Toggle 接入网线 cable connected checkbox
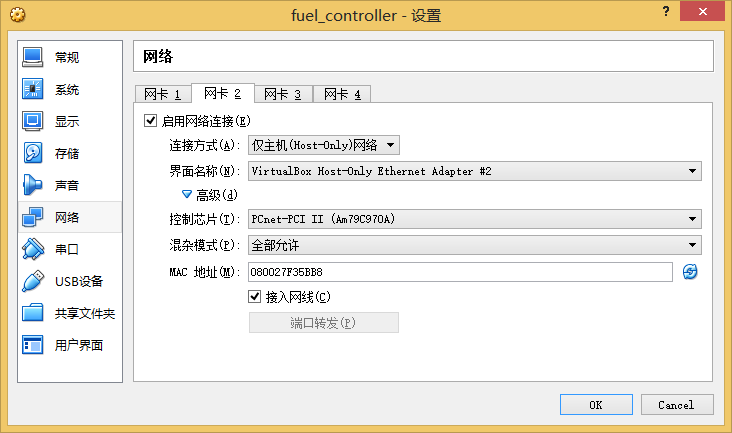The image size is (732, 433). 254,297
